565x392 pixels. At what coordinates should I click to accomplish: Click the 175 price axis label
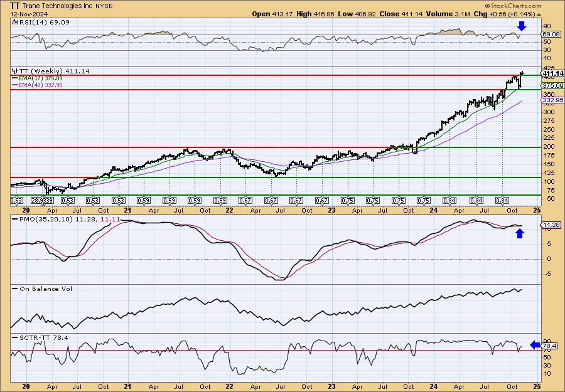(x=549, y=156)
